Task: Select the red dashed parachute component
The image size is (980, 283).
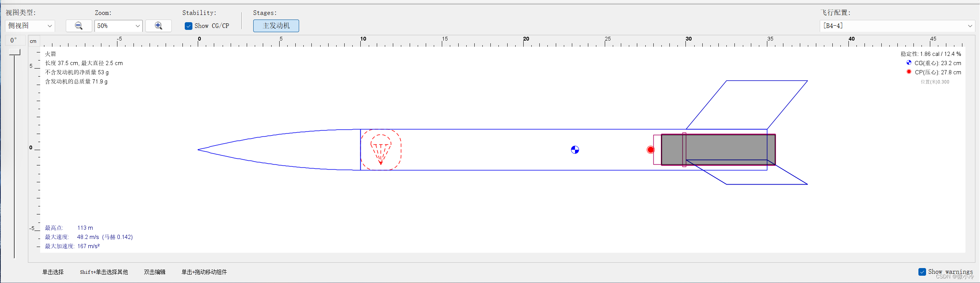Action: pyautogui.click(x=381, y=150)
